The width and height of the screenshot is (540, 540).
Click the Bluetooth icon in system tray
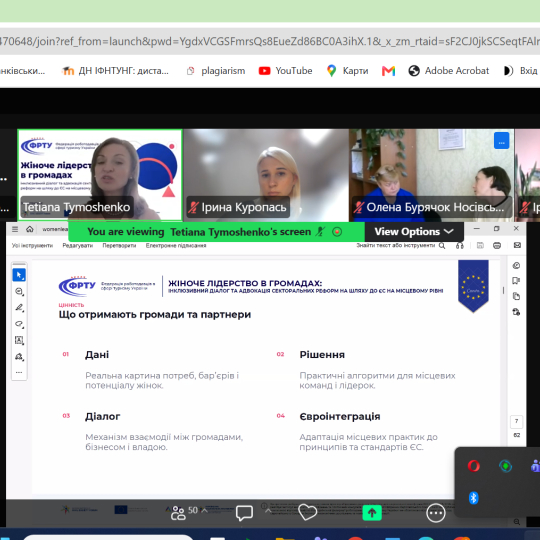474,498
